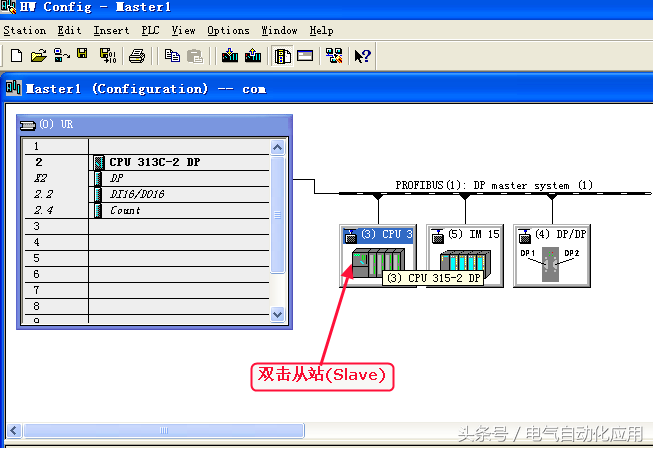
Task: Select the (5) IM 15 slave station
Action: [x=463, y=256]
